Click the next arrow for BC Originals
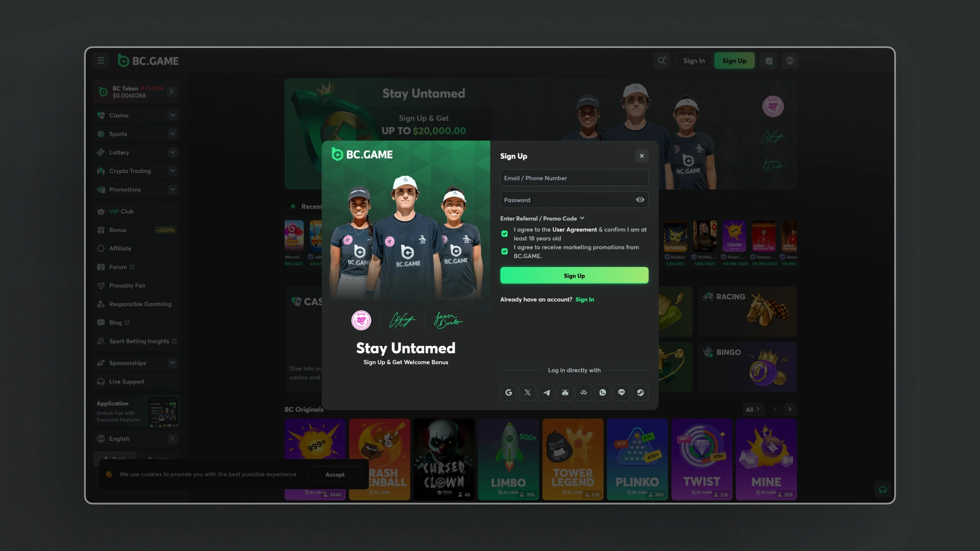Screen dimensions: 980x551 click(x=790, y=409)
